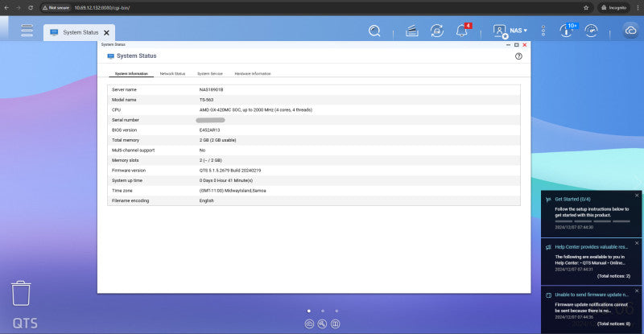Open the desktop Recycle Bin icon

tap(21, 293)
